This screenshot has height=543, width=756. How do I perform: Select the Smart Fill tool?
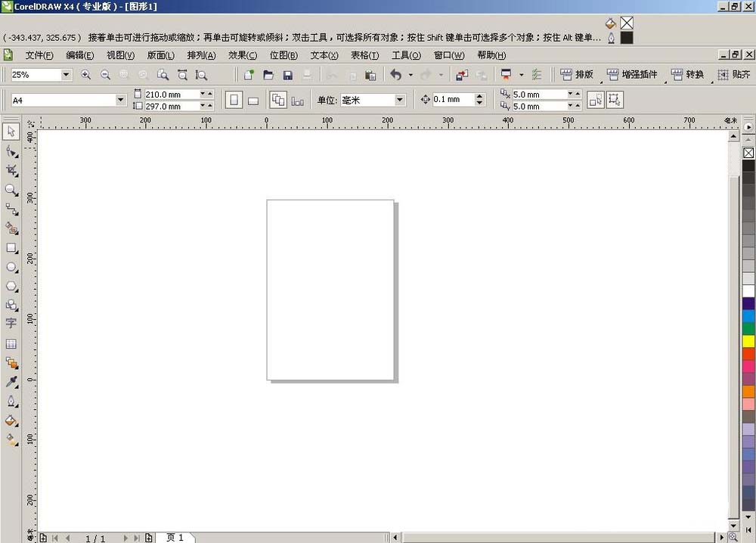11,228
